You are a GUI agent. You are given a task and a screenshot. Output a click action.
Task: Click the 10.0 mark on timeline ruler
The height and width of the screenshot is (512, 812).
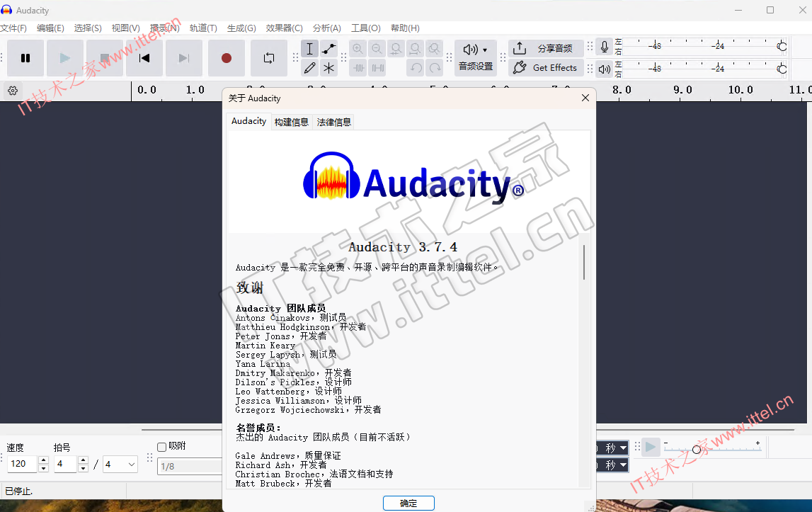pyautogui.click(x=740, y=90)
